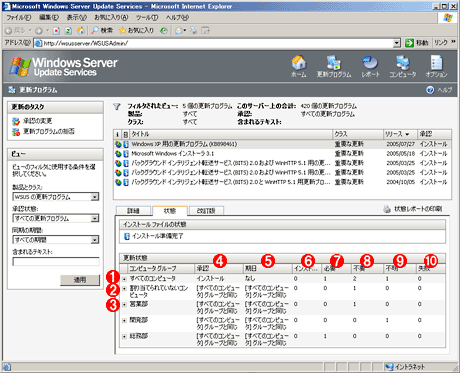Viewport: 460px width, 373px height.
Task: Click the IE mail toolbar icon
Action: pyautogui.click(x=180, y=31)
